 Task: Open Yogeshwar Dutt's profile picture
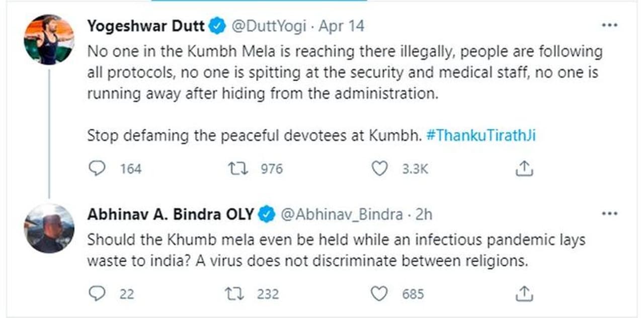(49, 40)
